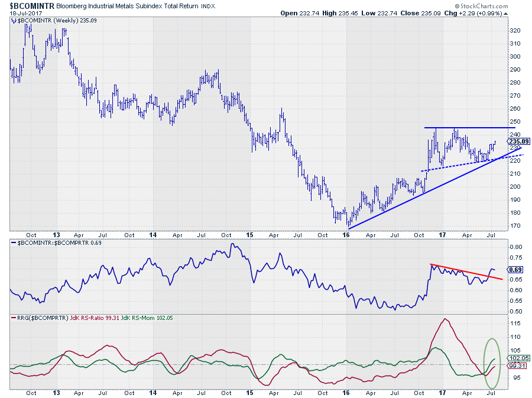This screenshot has height=398, width=532.
Task: Click the horizontal blue resistance line near 245
Action: [470, 128]
